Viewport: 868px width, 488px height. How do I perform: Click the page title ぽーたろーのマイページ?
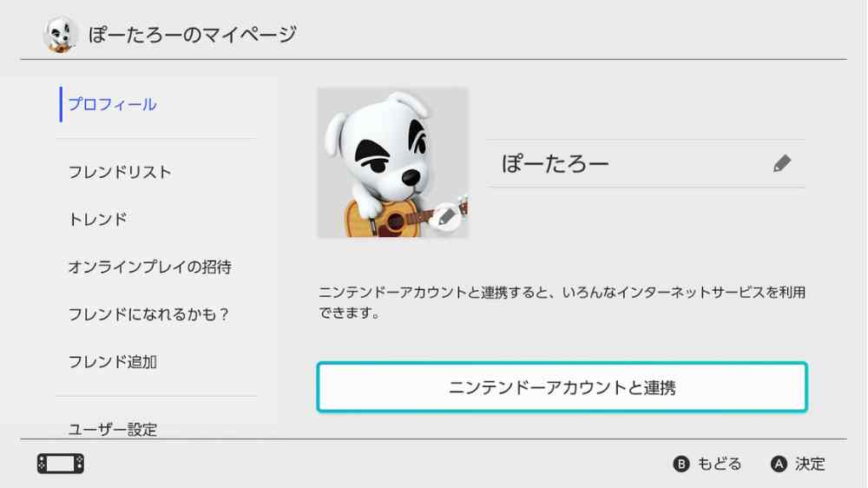[192, 35]
